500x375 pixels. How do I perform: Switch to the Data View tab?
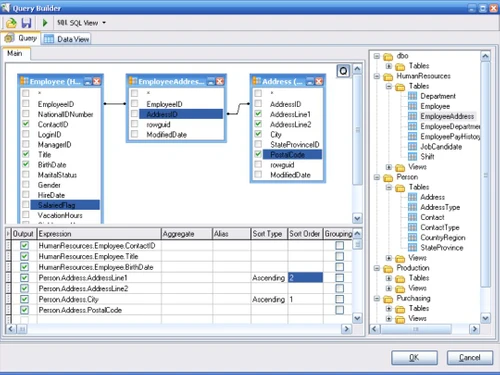coord(67,39)
